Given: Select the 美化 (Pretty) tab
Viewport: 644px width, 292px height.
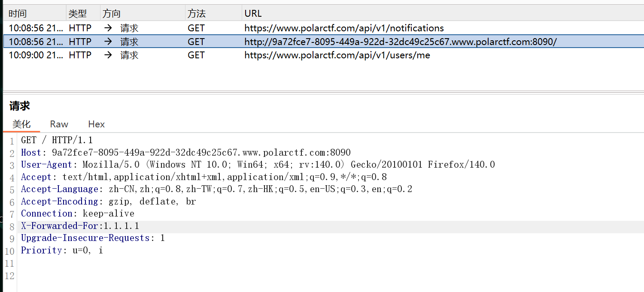Looking at the screenshot, I should click(x=21, y=124).
